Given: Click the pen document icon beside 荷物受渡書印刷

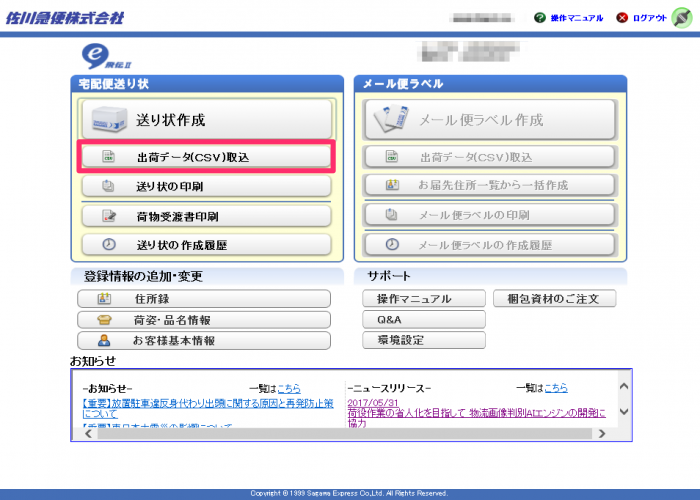Looking at the screenshot, I should 109,216.
